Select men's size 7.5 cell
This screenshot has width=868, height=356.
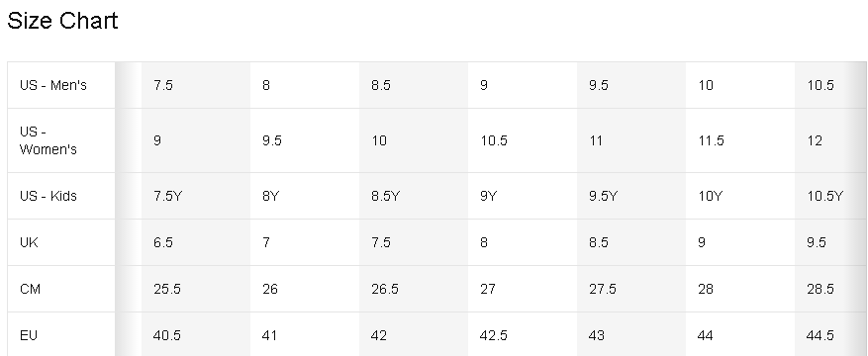pyautogui.click(x=196, y=85)
